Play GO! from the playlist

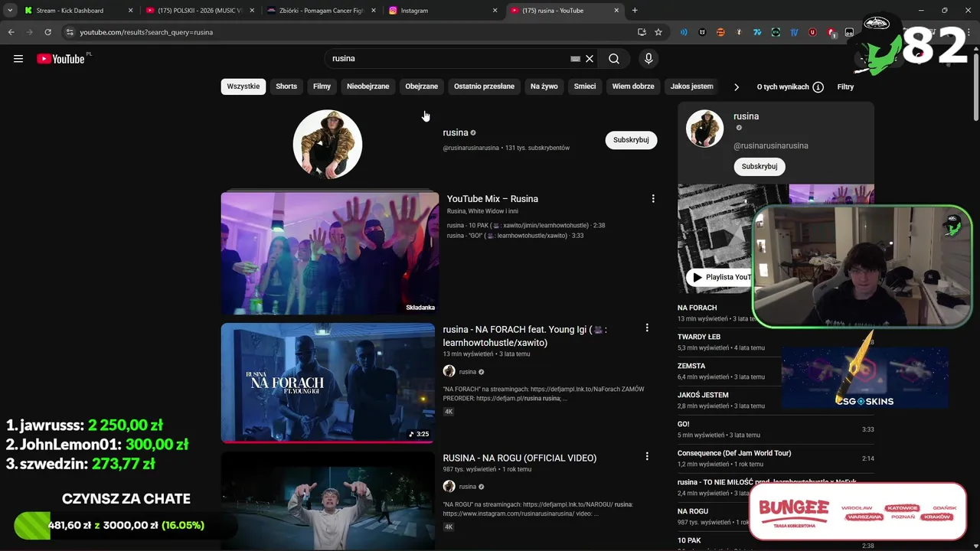point(776,429)
